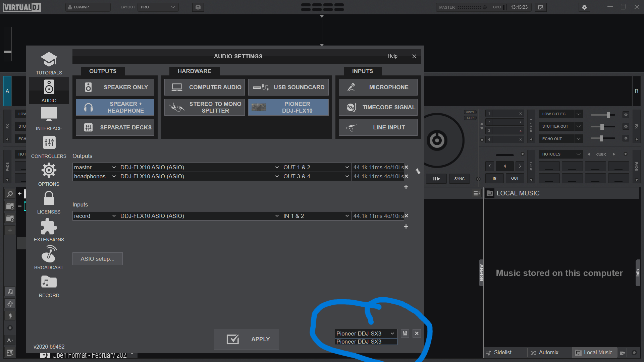Screen dimensions: 644x362
Task: Toggle SLIP mode on deck B
Action: [x=470, y=118]
